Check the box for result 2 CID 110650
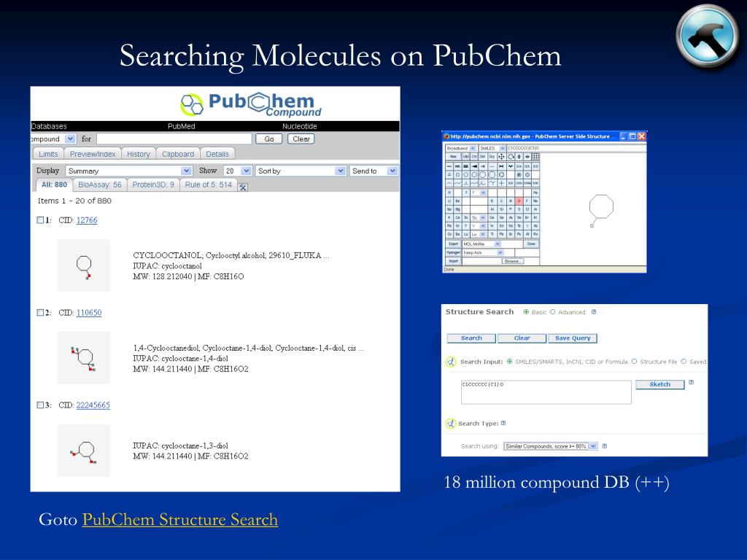The width and height of the screenshot is (747, 560). (41, 312)
